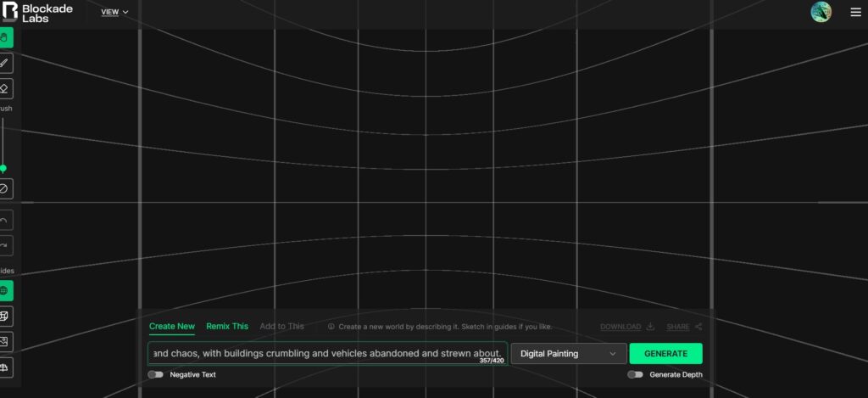Image resolution: width=868 pixels, height=398 pixels.
Task: Click the clear sketch icon
Action: [5, 188]
